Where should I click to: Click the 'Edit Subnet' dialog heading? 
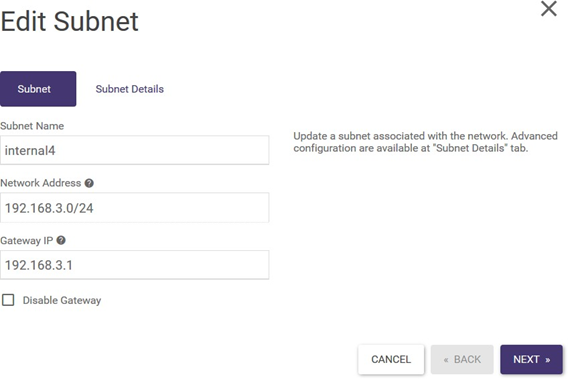(70, 22)
